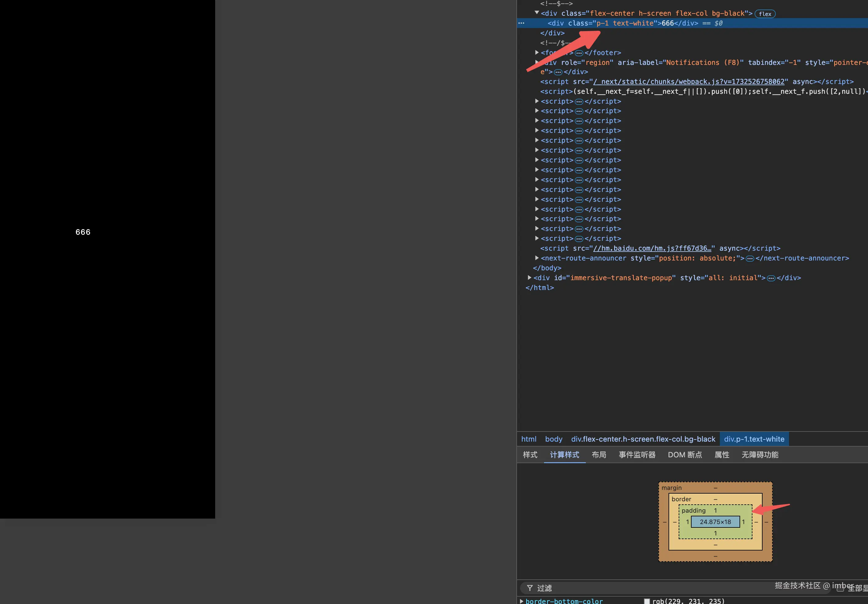This screenshot has height=604, width=868.
Task: Expand the immersive-translate-popup div
Action: (529, 278)
